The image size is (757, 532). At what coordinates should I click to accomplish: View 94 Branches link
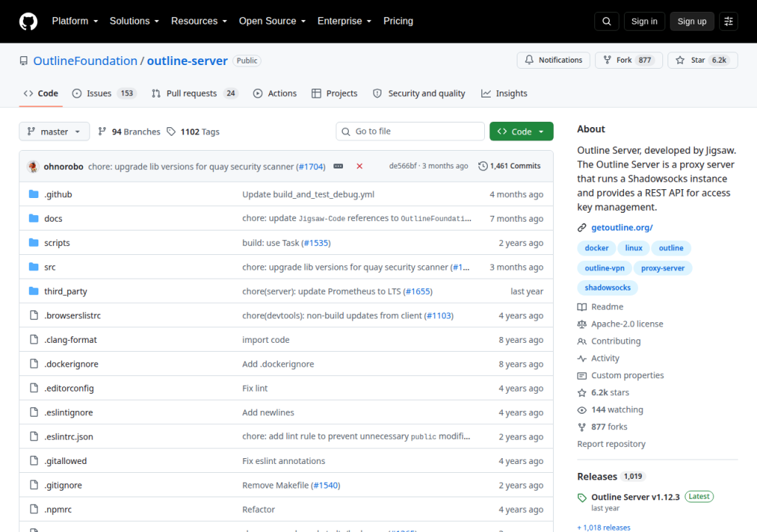click(129, 132)
